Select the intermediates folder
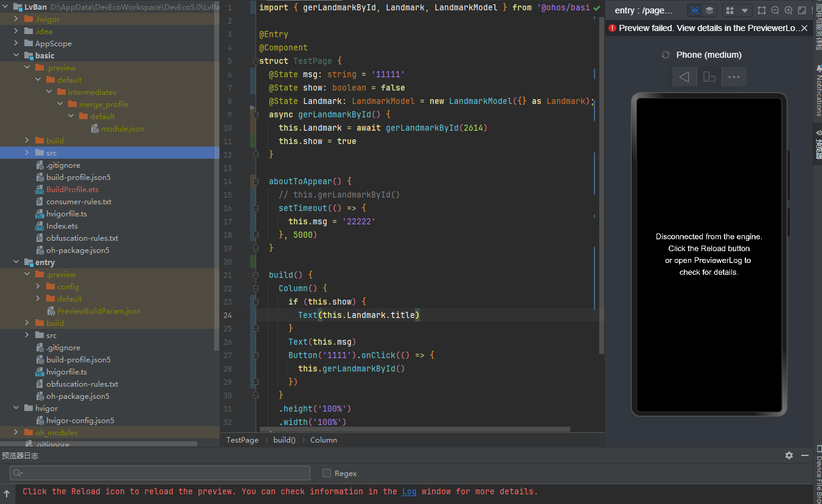This screenshot has width=822, height=504. point(87,92)
